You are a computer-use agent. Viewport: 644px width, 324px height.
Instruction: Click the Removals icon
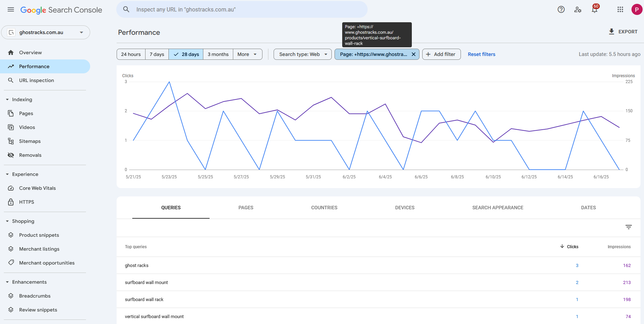pos(11,155)
